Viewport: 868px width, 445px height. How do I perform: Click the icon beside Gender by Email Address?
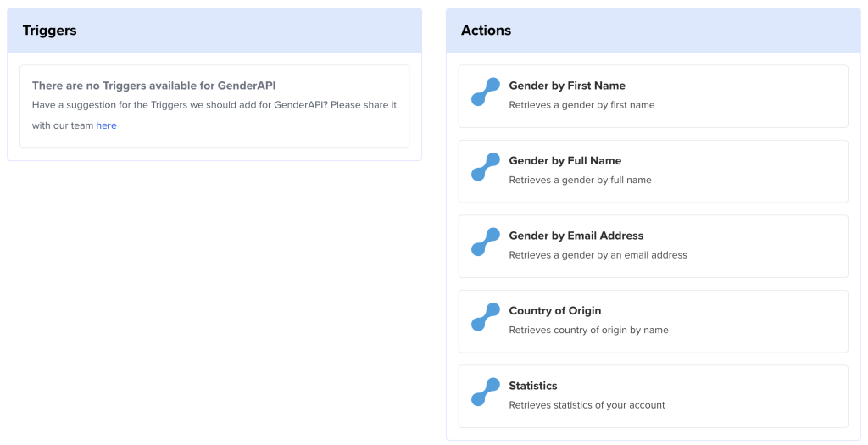point(486,242)
